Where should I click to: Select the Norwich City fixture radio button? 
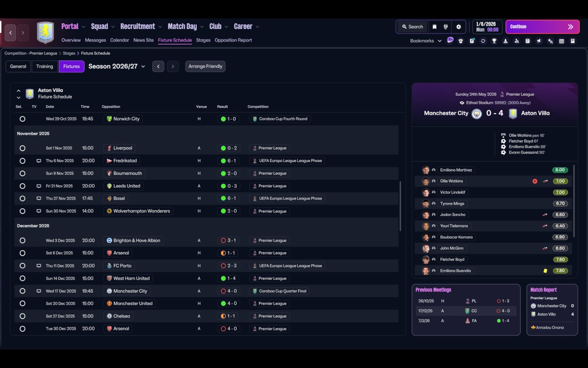point(23,119)
